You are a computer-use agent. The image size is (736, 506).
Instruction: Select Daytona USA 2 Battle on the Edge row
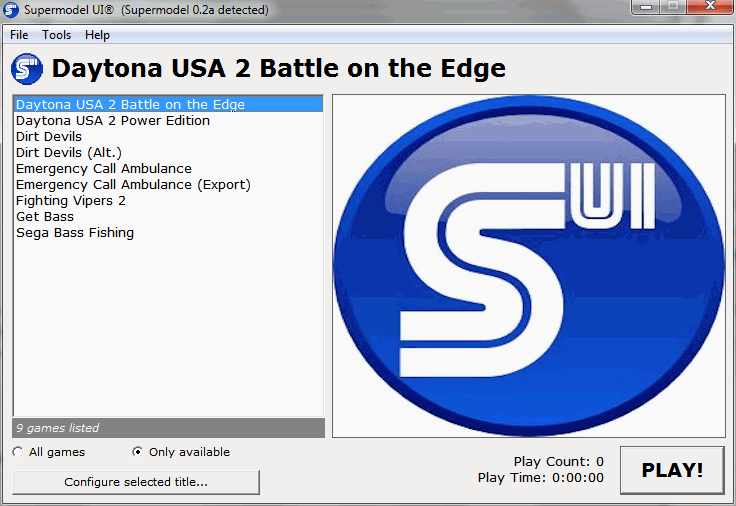(x=169, y=104)
